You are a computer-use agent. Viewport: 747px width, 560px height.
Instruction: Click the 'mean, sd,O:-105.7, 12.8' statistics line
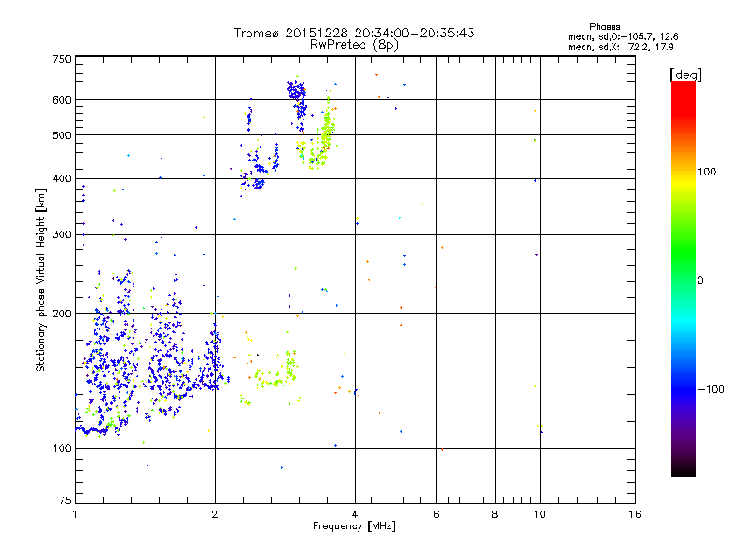click(623, 36)
